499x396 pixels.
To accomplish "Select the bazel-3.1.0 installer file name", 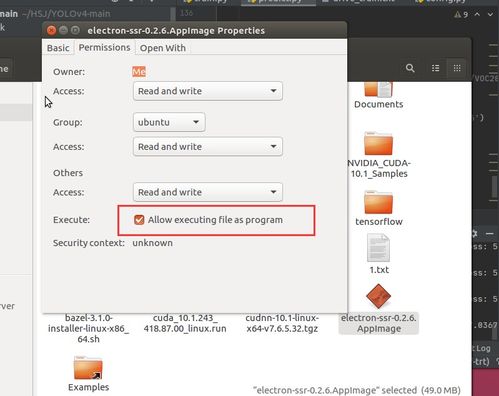I will [88, 328].
